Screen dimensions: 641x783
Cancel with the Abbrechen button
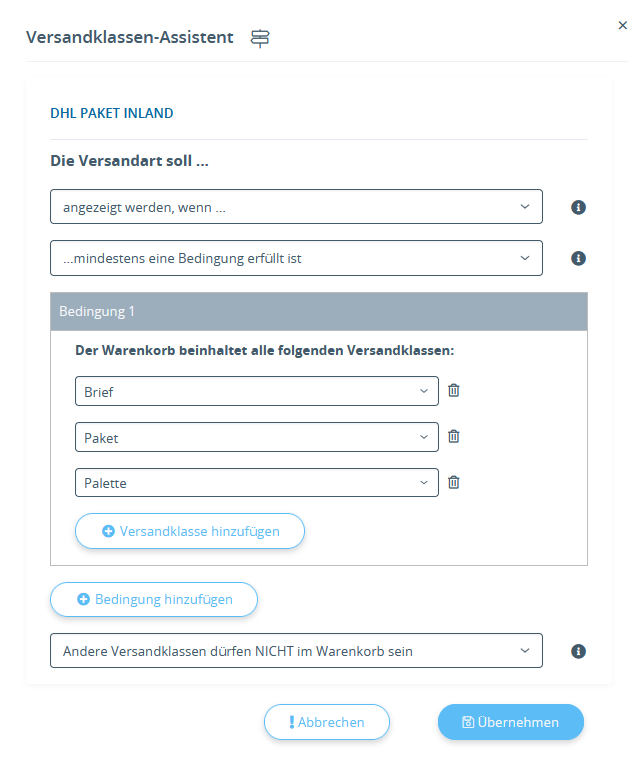tap(326, 722)
